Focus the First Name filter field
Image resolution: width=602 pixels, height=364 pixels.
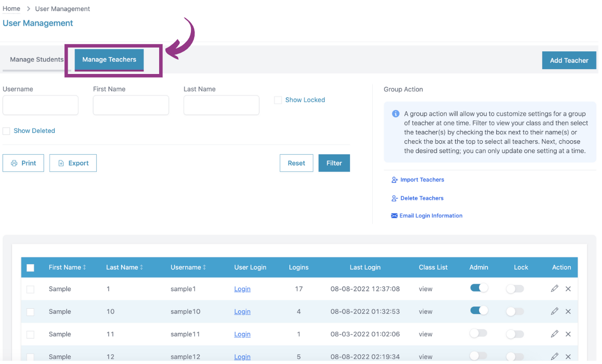click(131, 105)
